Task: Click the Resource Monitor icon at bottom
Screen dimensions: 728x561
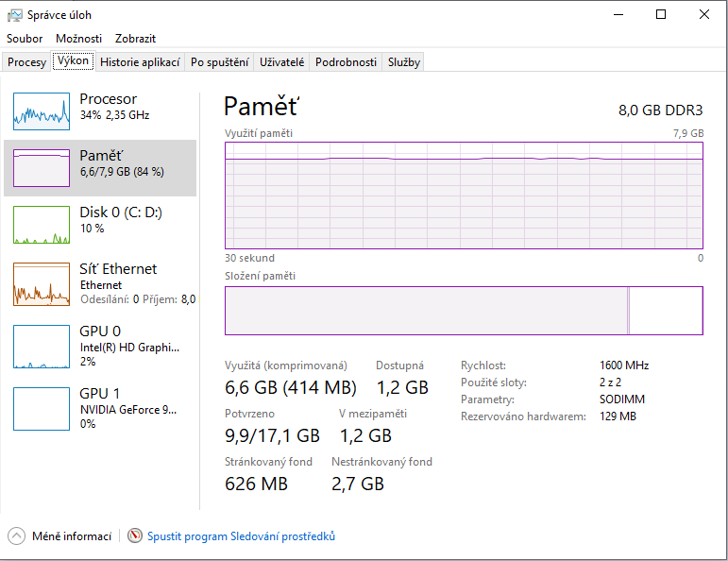Action: [x=135, y=536]
